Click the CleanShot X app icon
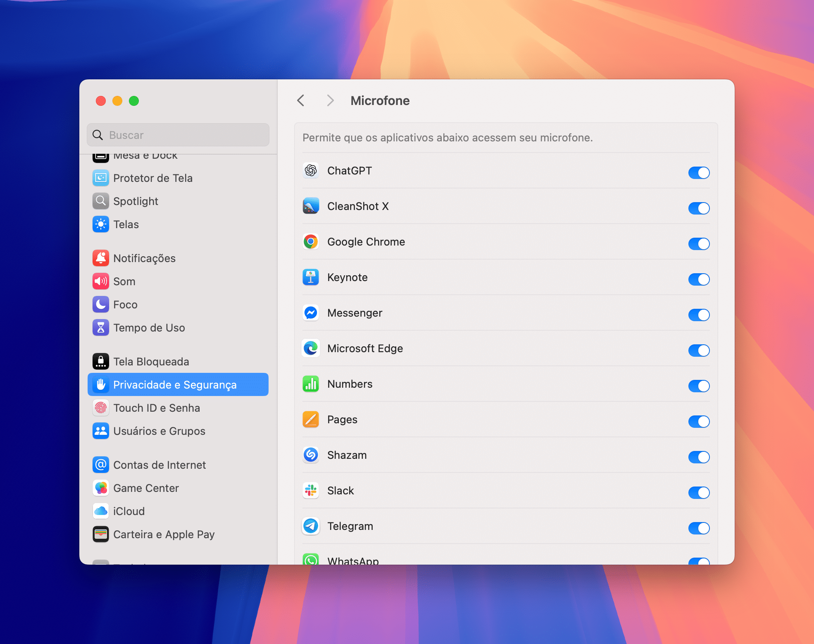The width and height of the screenshot is (814, 644). (311, 206)
